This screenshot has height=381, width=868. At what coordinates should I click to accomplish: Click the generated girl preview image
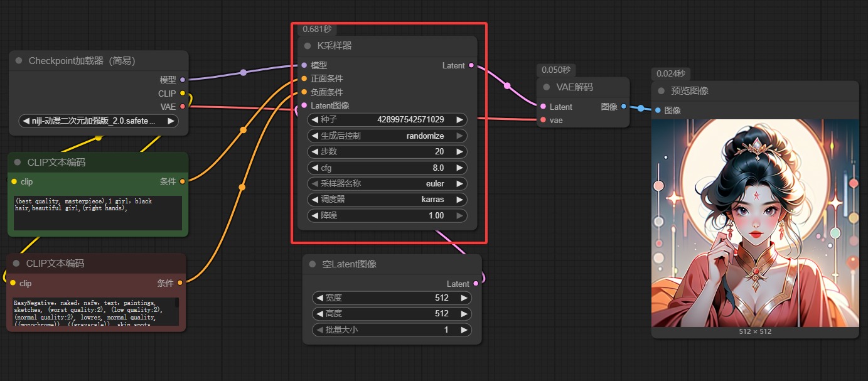pos(754,223)
